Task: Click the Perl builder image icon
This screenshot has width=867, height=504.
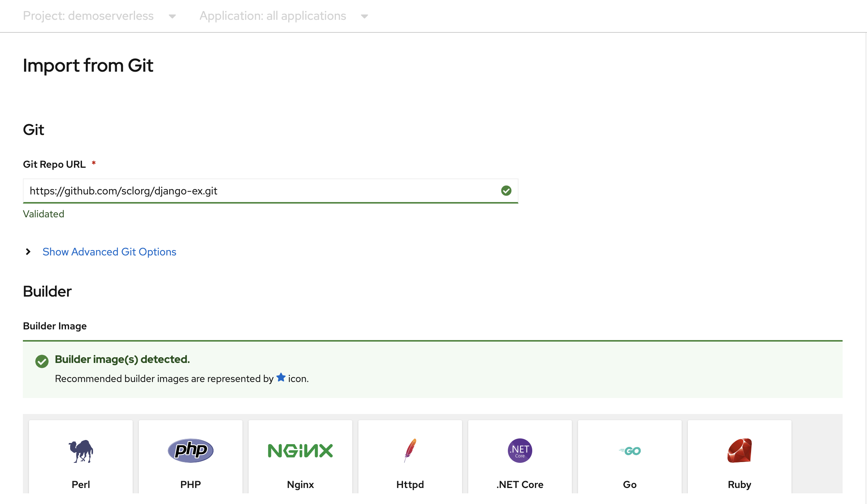Action: coord(80,450)
